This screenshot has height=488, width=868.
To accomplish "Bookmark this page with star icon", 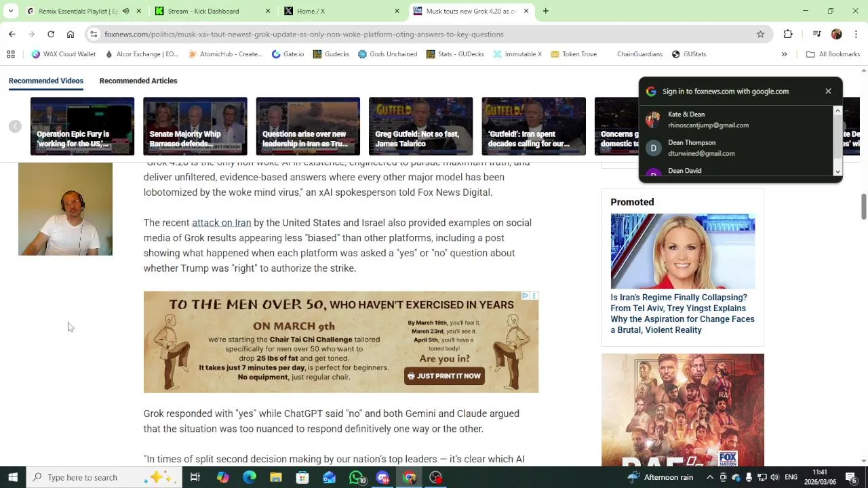I will point(760,34).
